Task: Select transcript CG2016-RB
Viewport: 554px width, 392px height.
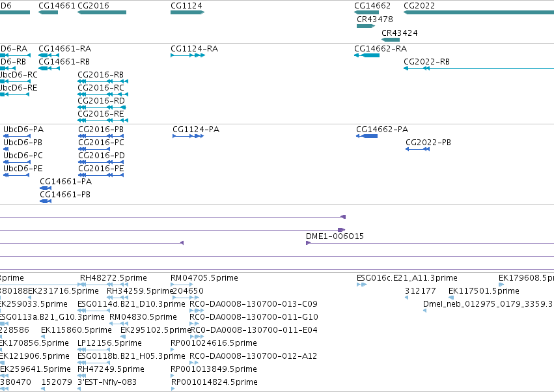Action: (x=101, y=75)
